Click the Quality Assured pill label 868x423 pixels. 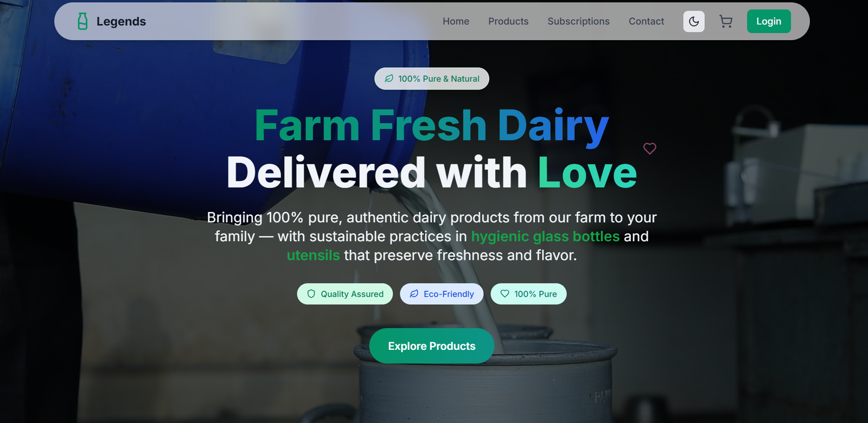352,294
